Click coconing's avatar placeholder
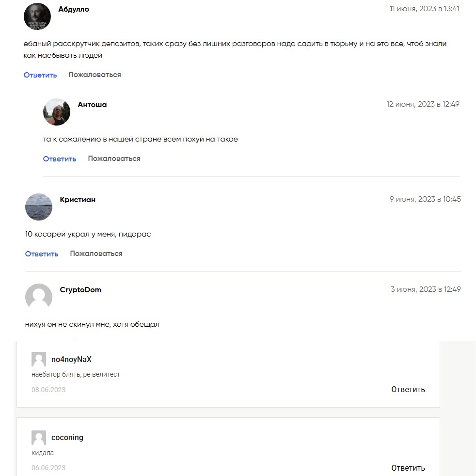The width and height of the screenshot is (476, 476). coord(39,437)
